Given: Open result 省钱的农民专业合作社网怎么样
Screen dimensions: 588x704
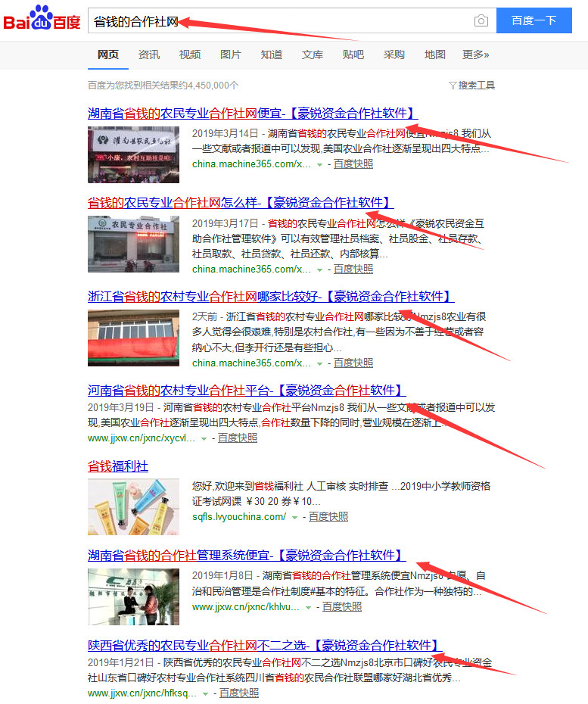Looking at the screenshot, I should [x=241, y=202].
